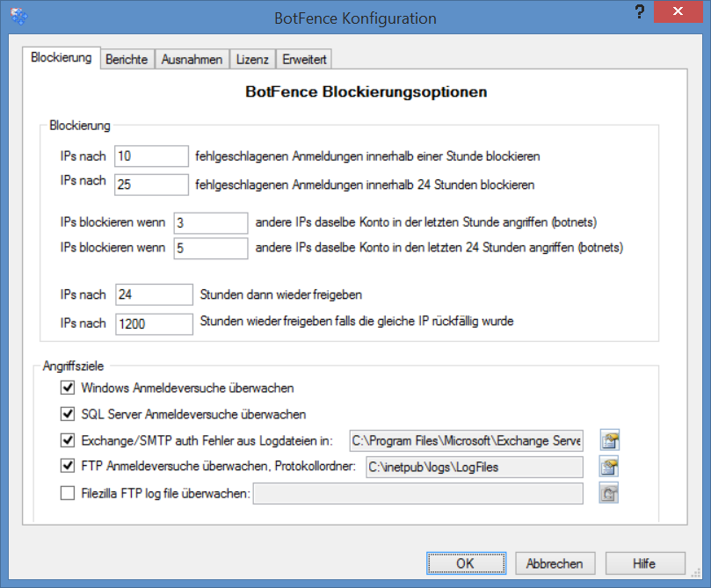Focus the field showing 1200 Stunden
The width and height of the screenshot is (711, 588).
tap(154, 324)
